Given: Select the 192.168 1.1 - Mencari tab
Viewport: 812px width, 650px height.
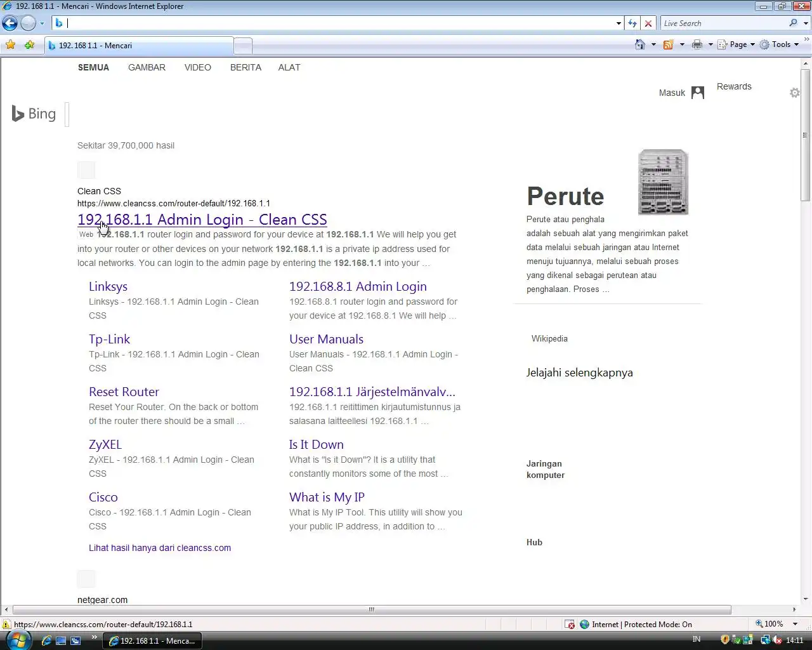Looking at the screenshot, I should (140, 46).
